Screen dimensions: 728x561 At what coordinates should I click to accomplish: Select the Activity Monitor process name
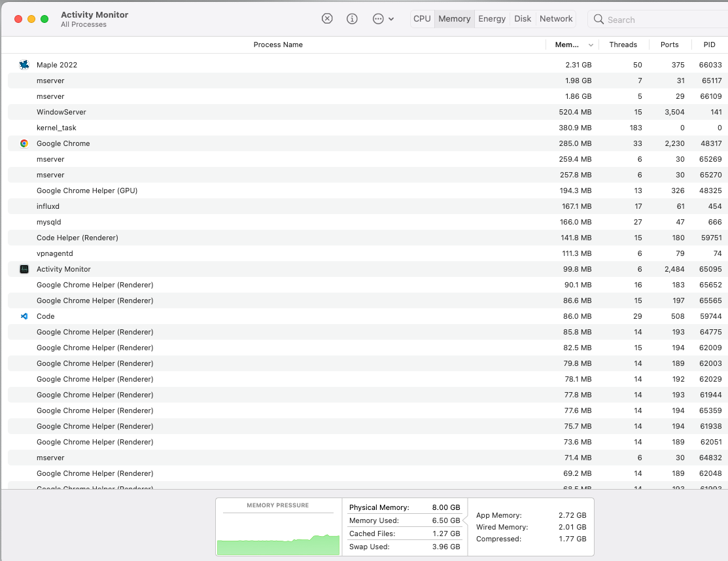[63, 269]
